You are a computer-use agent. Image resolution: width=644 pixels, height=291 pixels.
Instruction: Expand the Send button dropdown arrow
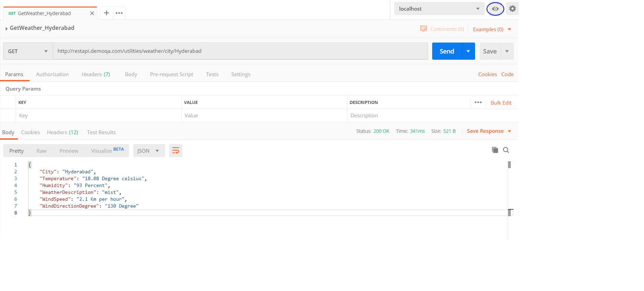[468, 51]
